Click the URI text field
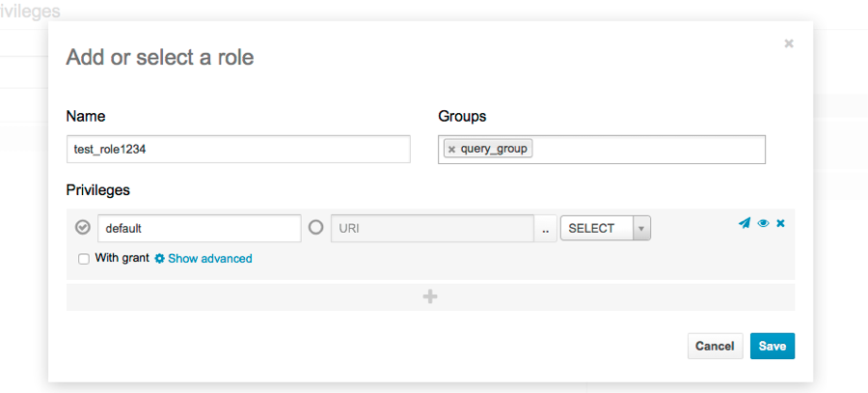Image resolution: width=868 pixels, height=393 pixels. tap(432, 229)
